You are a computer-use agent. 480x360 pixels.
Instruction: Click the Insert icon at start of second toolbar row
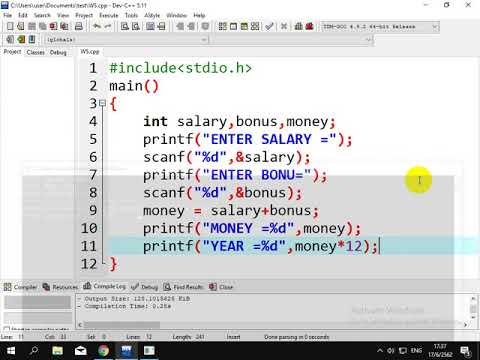[x=10, y=39]
